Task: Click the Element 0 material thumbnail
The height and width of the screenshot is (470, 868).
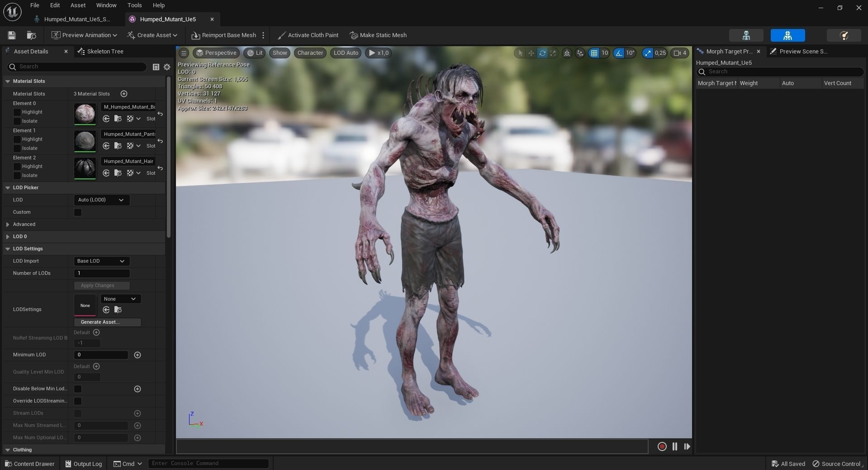Action: [85, 114]
